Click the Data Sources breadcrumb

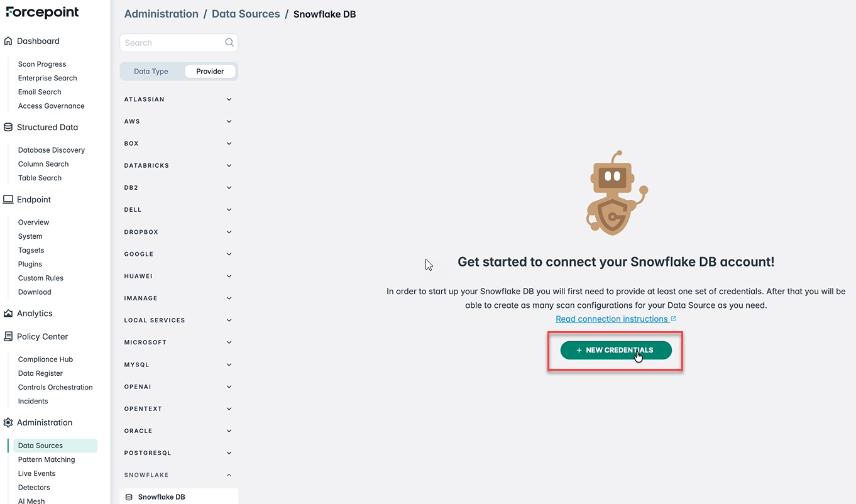click(246, 14)
